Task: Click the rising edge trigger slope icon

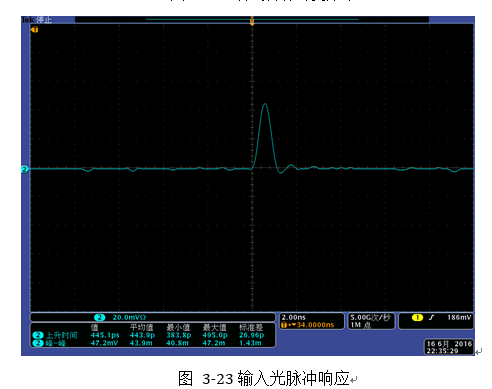Action: [431, 317]
